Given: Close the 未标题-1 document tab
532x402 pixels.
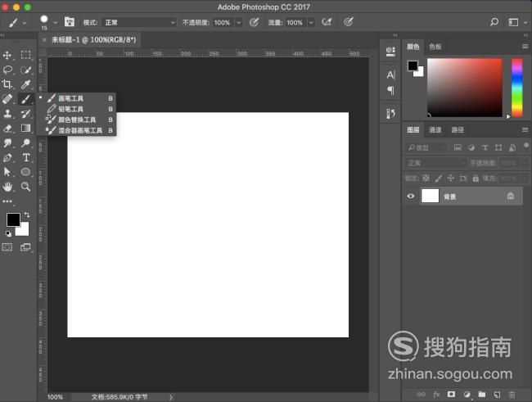Looking at the screenshot, I should (44, 40).
